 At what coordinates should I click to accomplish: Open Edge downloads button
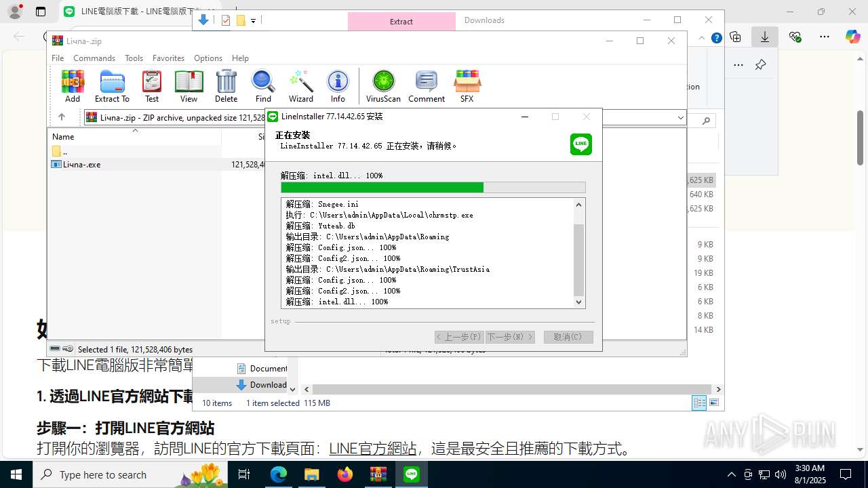(x=765, y=37)
